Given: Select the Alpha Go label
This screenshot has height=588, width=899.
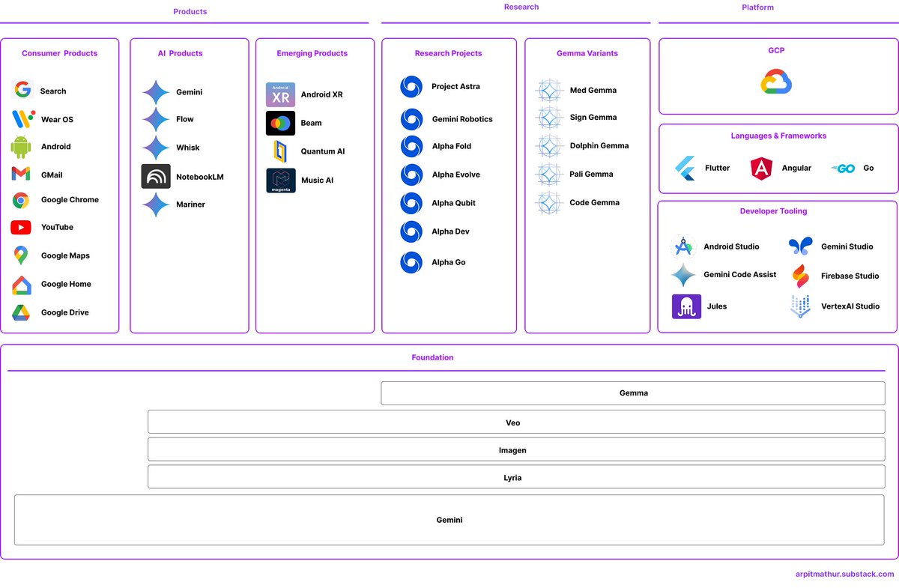Looking at the screenshot, I should click(x=448, y=262).
